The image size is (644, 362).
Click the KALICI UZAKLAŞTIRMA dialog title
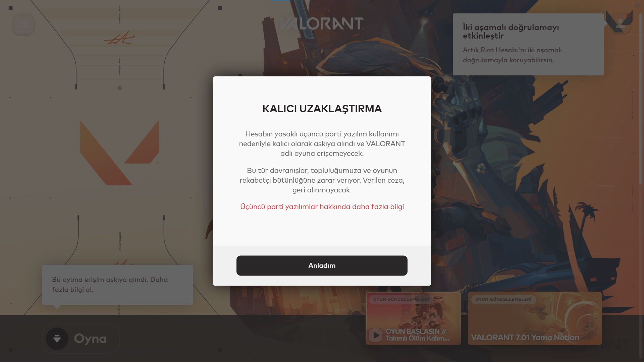[322, 109]
